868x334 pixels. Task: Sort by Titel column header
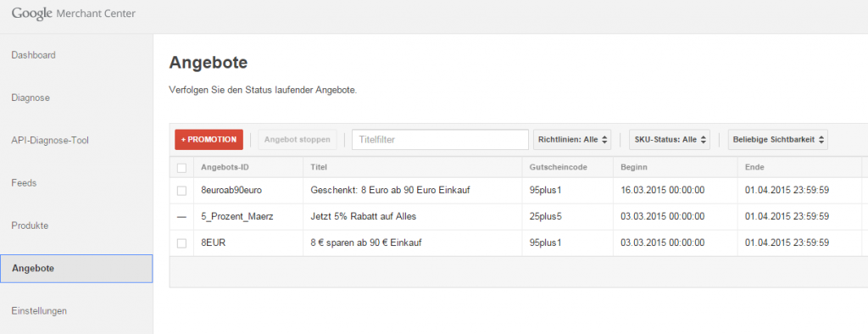[x=320, y=167]
